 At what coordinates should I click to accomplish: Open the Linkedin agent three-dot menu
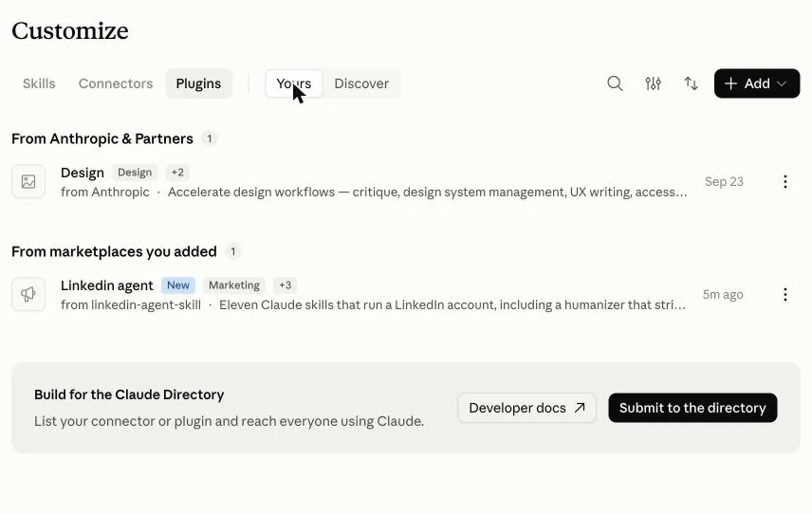pyautogui.click(x=785, y=295)
